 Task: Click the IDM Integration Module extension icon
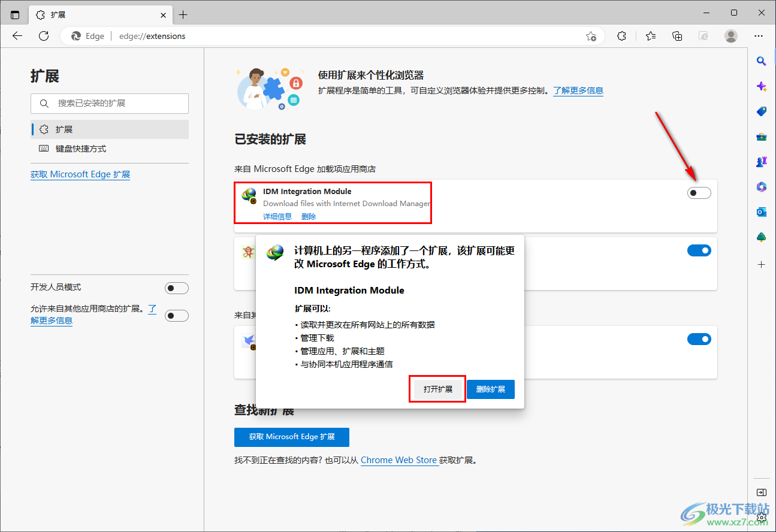pyautogui.click(x=249, y=195)
